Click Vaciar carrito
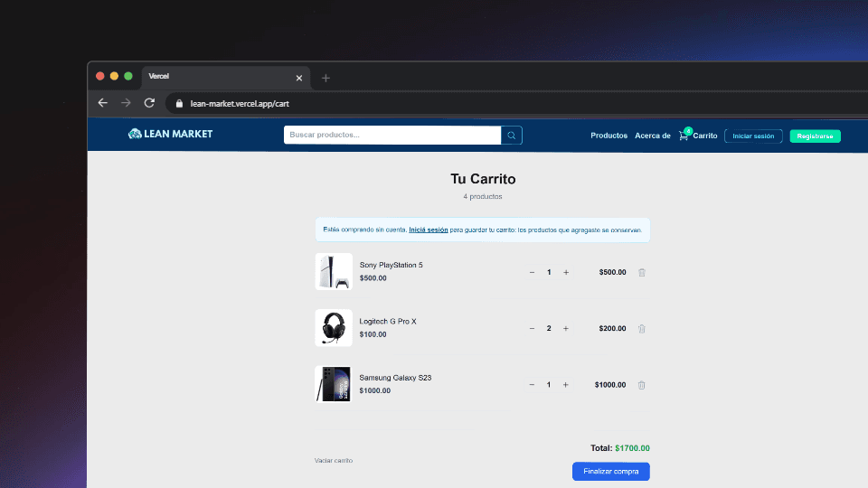This screenshot has width=868, height=488. 334,460
